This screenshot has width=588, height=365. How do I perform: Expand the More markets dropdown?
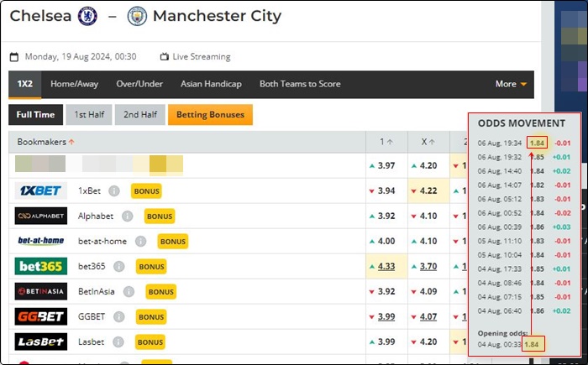coord(511,84)
